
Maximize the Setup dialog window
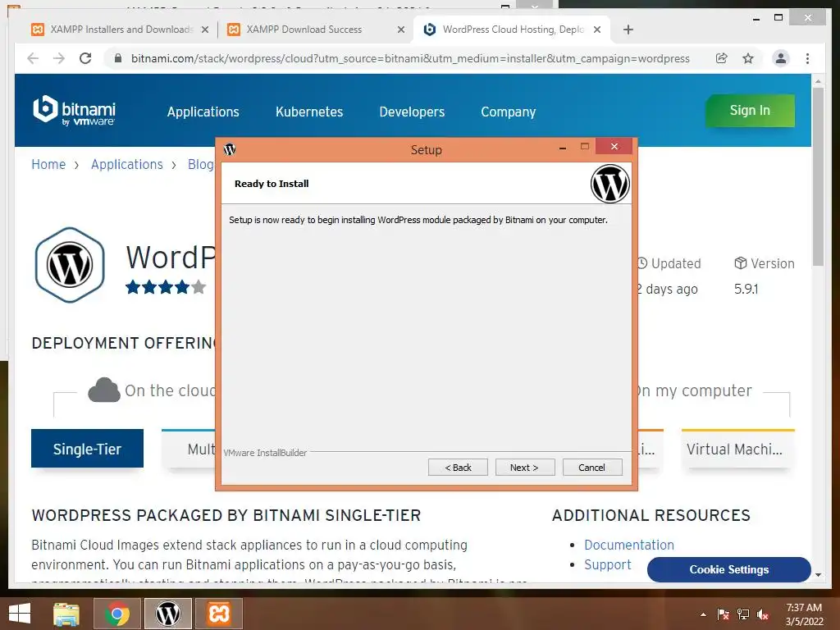coord(584,146)
